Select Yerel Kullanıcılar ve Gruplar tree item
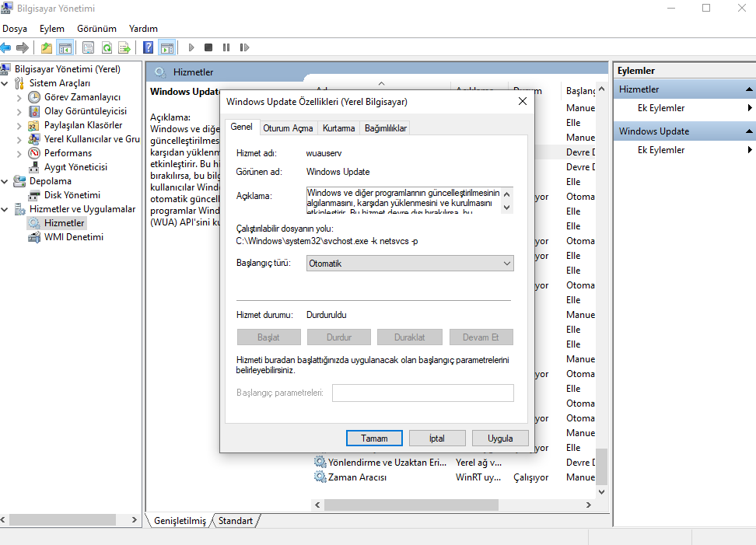Viewport: 756px width, 545px height. (92, 139)
